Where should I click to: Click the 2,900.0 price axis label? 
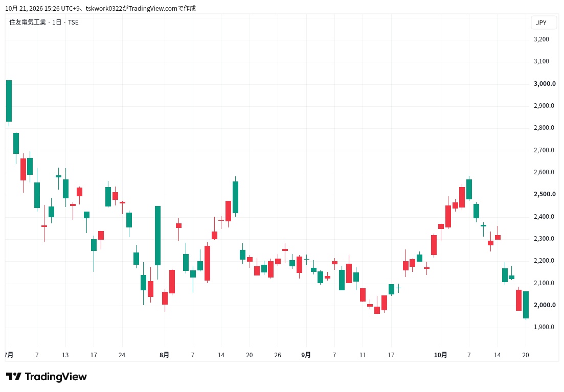pos(544,106)
